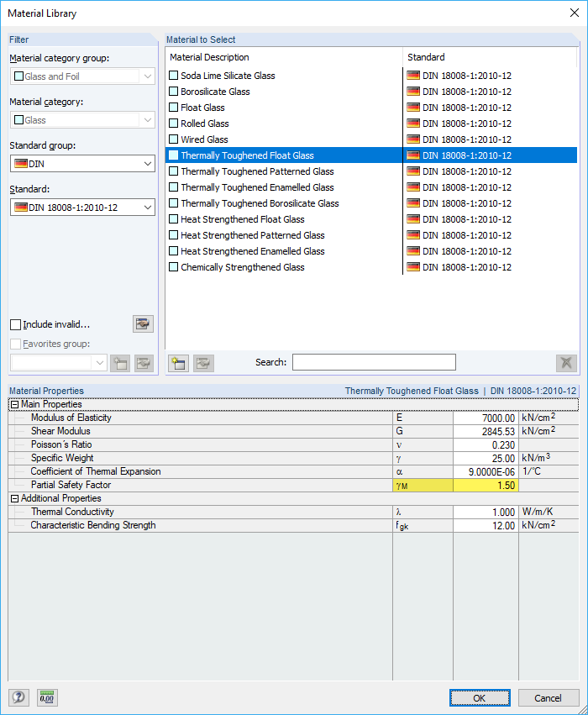Click the Standard column header
The image size is (588, 715).
490,57
